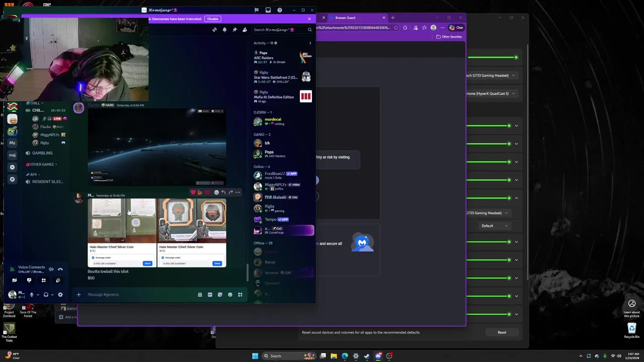Open the Threads icon in channel header
644x362 pixels.
tap(214, 30)
